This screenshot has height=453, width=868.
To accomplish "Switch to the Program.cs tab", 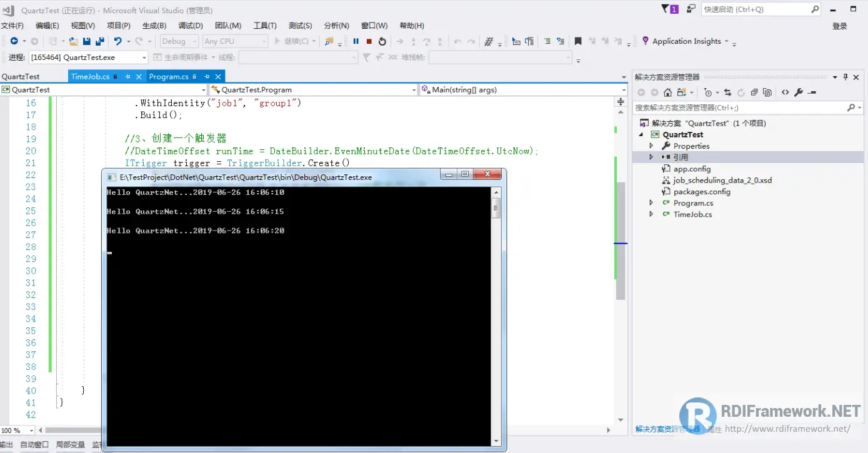I will click(x=169, y=77).
